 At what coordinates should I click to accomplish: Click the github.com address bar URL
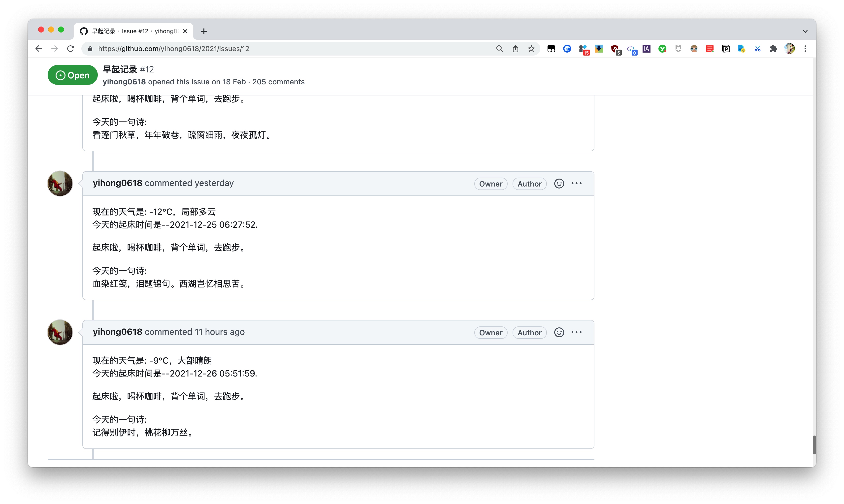(x=173, y=49)
